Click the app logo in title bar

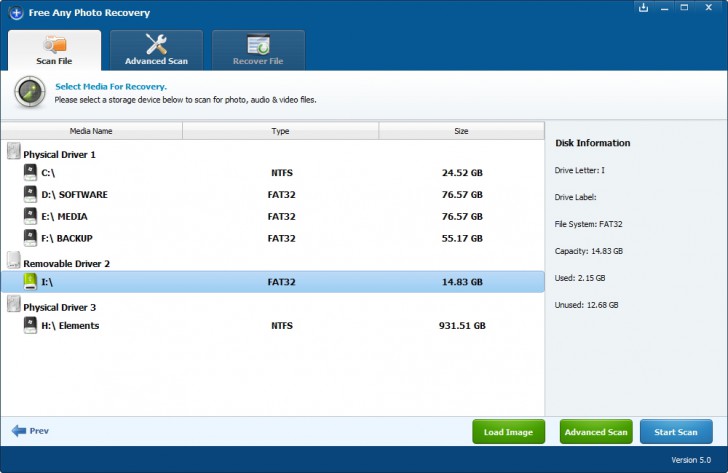pyautogui.click(x=16, y=13)
